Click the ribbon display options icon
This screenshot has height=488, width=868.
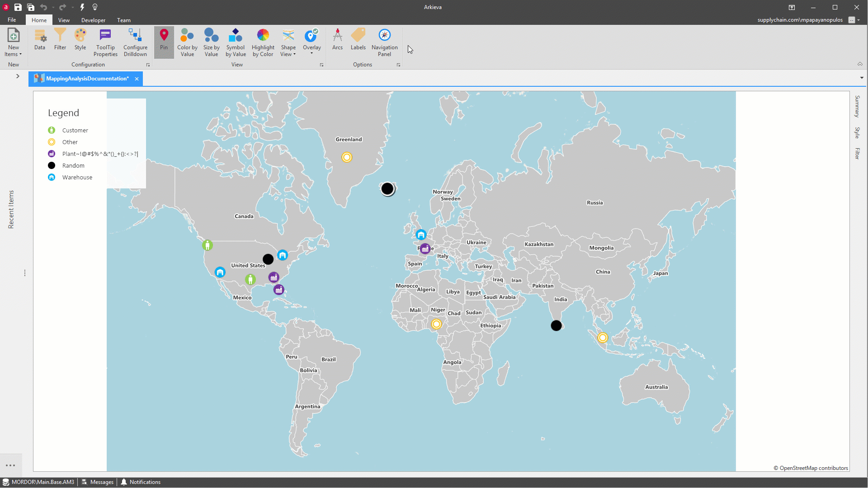click(792, 7)
